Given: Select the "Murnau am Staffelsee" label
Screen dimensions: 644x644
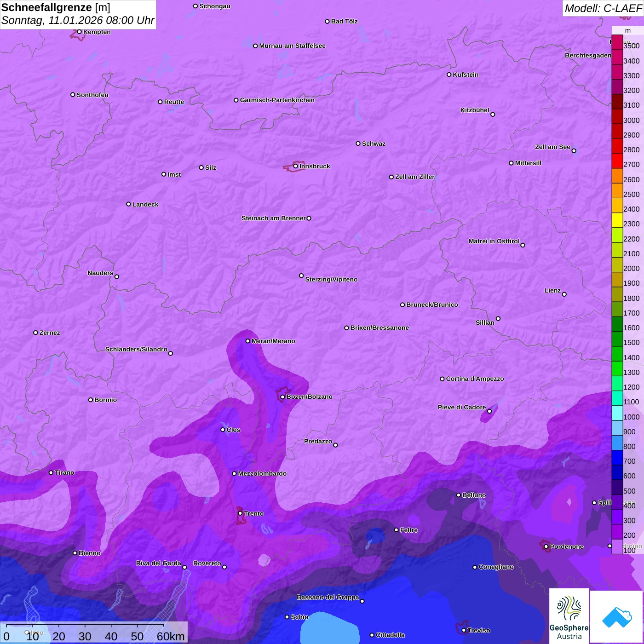Looking at the screenshot, I should 292,46.
